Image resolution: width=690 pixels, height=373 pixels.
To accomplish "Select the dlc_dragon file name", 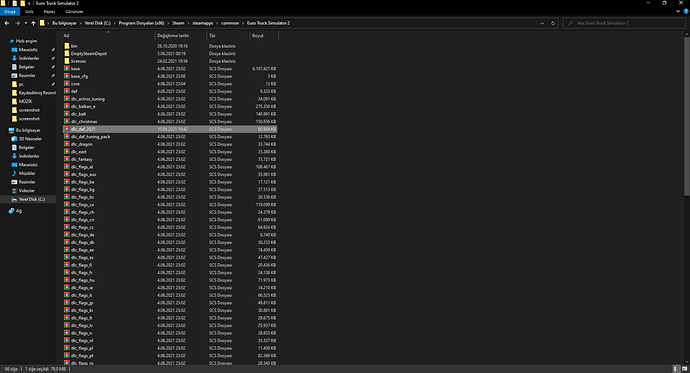I will pos(82,144).
